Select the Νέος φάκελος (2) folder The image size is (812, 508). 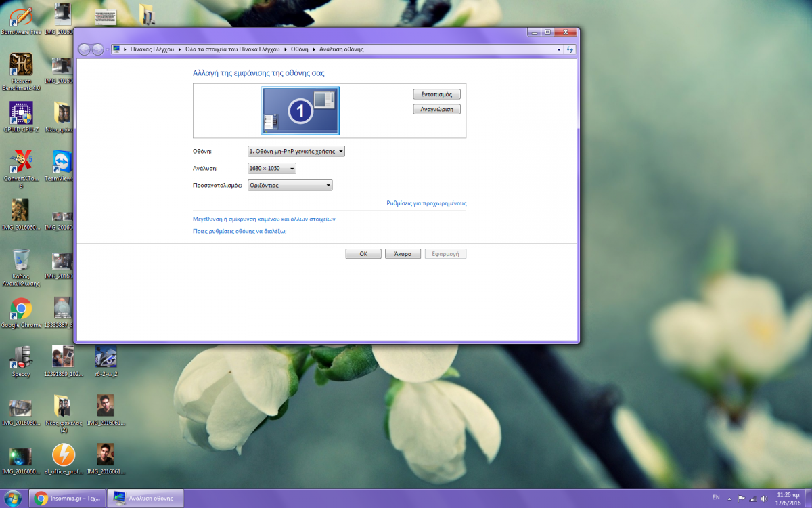tap(63, 414)
